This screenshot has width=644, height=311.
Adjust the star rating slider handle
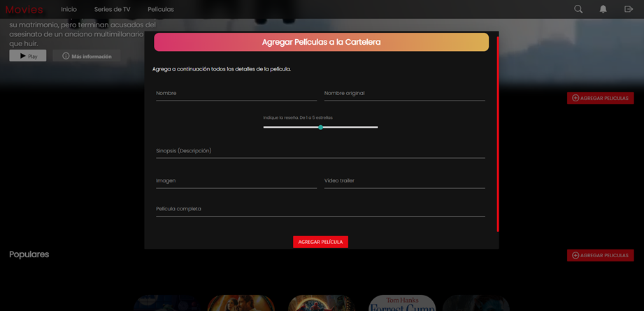tap(321, 127)
